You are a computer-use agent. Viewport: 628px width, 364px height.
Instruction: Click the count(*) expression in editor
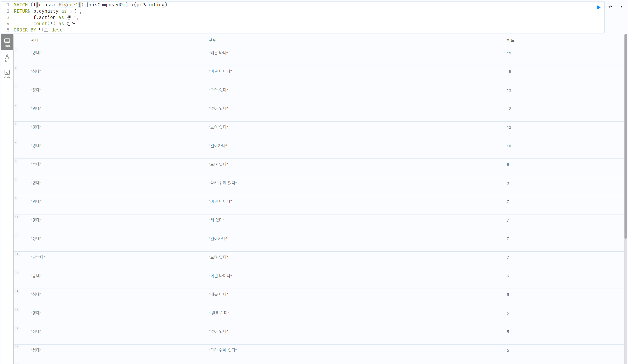44,24
